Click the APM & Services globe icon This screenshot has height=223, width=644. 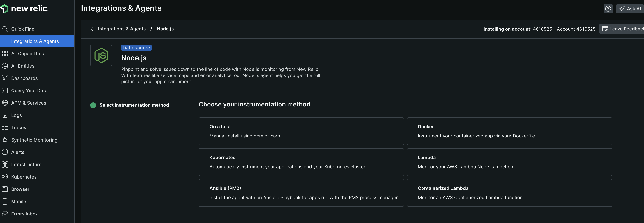(5, 103)
